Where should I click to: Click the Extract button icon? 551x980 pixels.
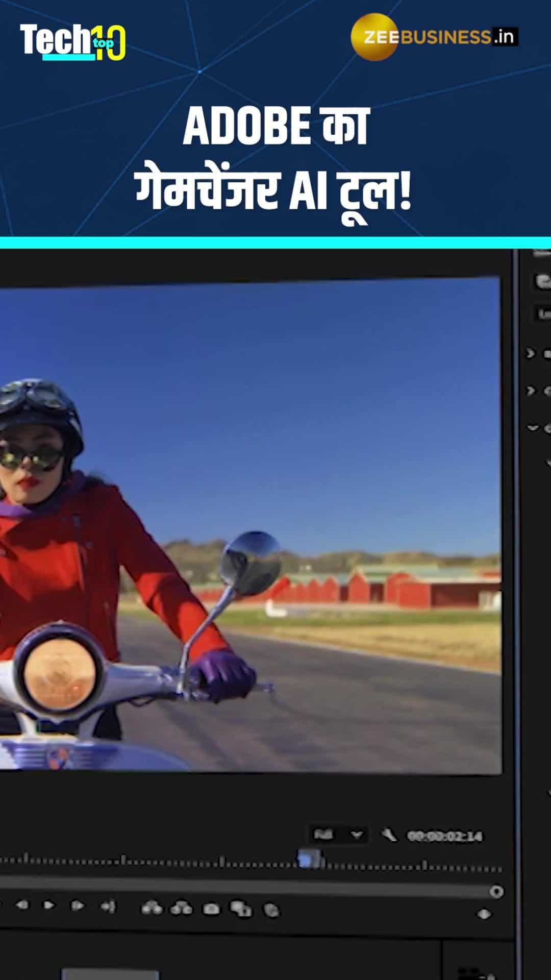tap(182, 908)
